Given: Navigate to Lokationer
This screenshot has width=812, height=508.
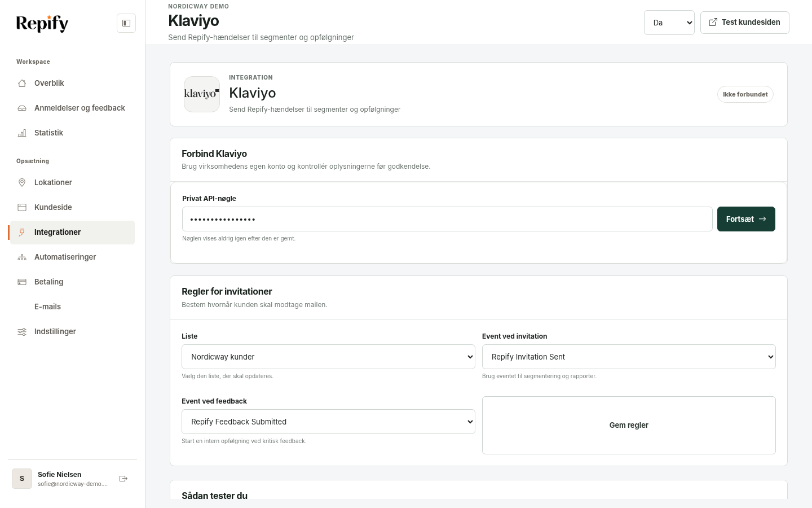Looking at the screenshot, I should click(72, 182).
